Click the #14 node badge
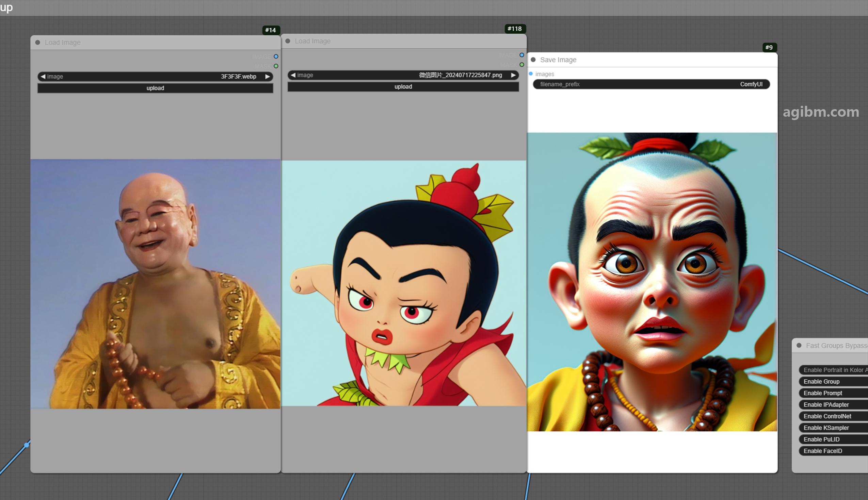The height and width of the screenshot is (500, 868). (x=271, y=30)
